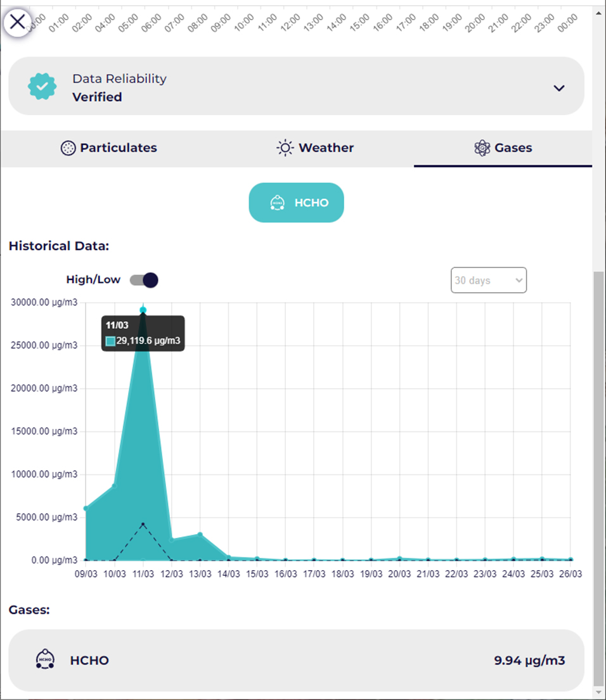Close the panel with the X icon

(x=18, y=22)
